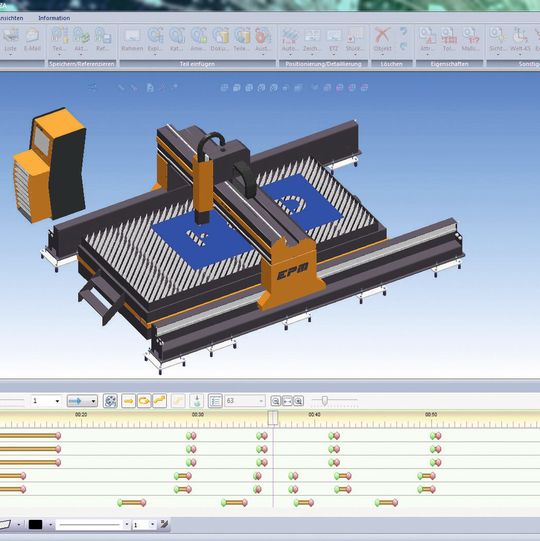Click the brush icon in the bottom toolbar

pyautogui.click(x=164, y=524)
